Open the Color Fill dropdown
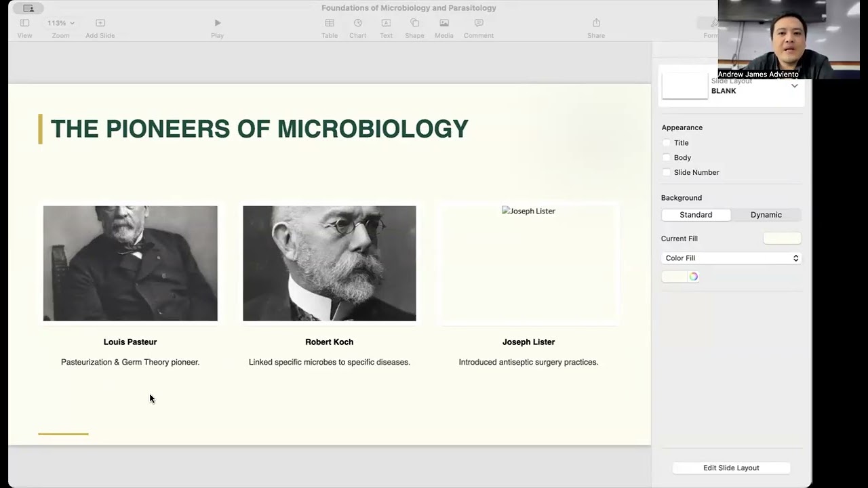This screenshot has width=868, height=488. (x=731, y=258)
